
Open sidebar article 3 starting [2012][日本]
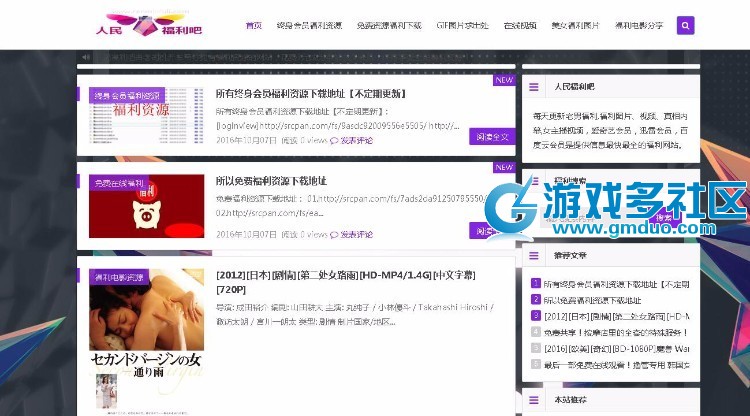616,317
